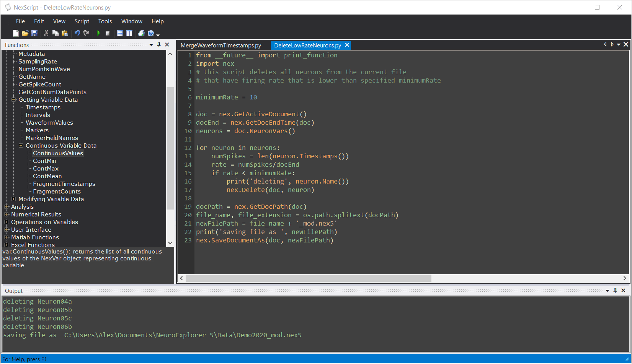Open the Functions panel dropdown arrow

151,45
